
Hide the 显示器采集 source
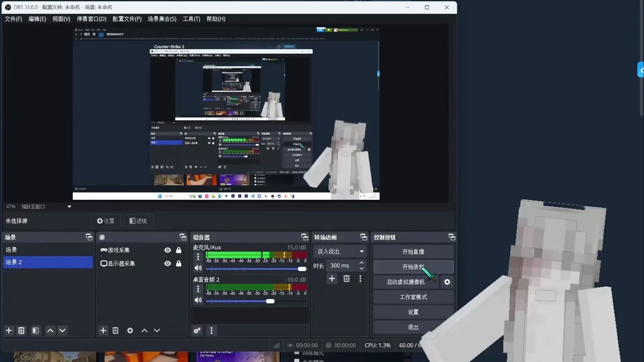pyautogui.click(x=167, y=263)
